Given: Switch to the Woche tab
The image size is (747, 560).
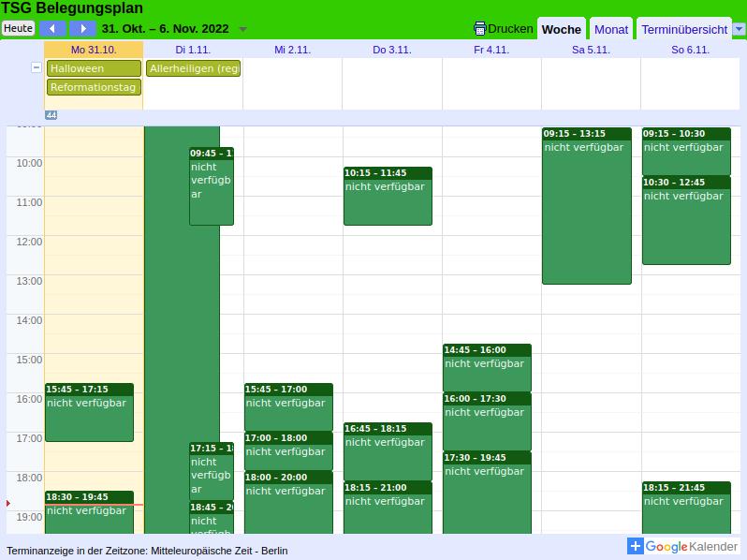Looking at the screenshot, I should (x=562, y=29).
